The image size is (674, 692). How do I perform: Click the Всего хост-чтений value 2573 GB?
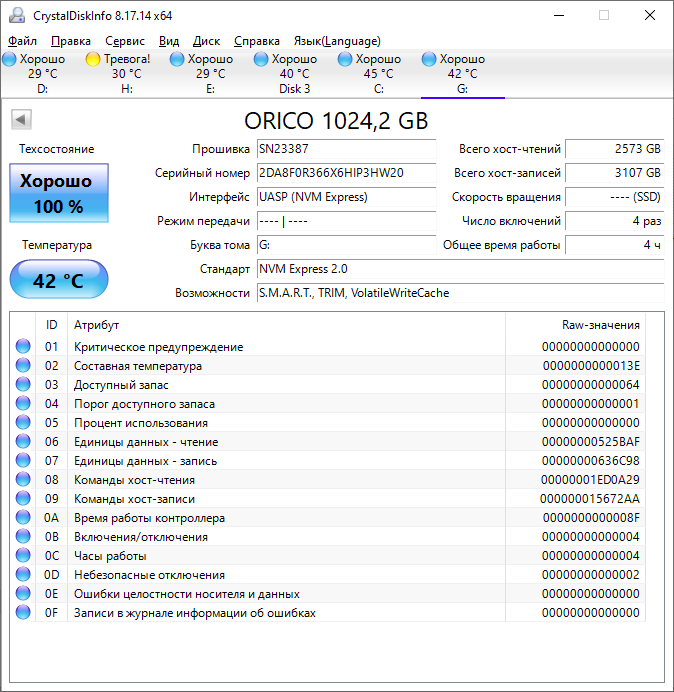point(614,149)
